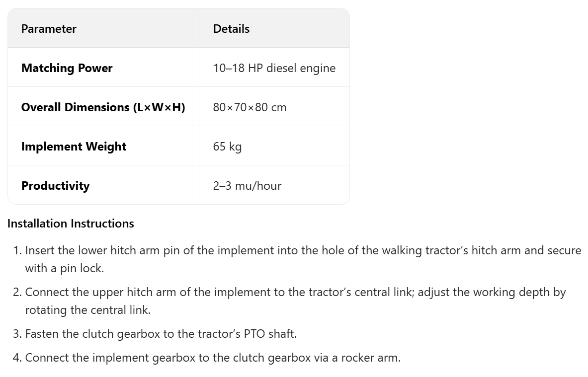Image resolution: width=588 pixels, height=377 pixels.
Task: Click the Parameter column header
Action: pos(49,29)
